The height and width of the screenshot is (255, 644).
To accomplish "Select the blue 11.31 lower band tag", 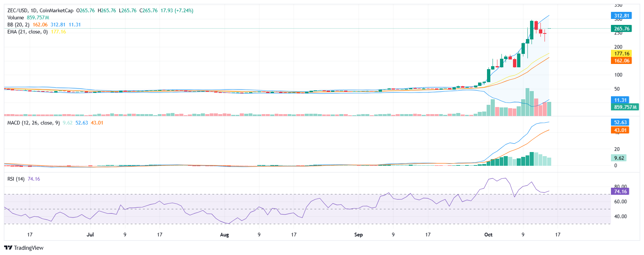I will [620, 100].
